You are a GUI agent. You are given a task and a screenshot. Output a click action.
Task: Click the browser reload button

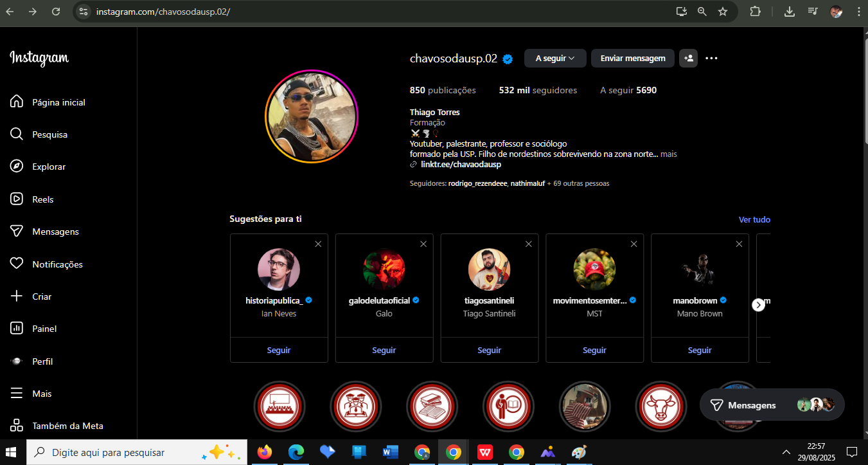(x=56, y=12)
